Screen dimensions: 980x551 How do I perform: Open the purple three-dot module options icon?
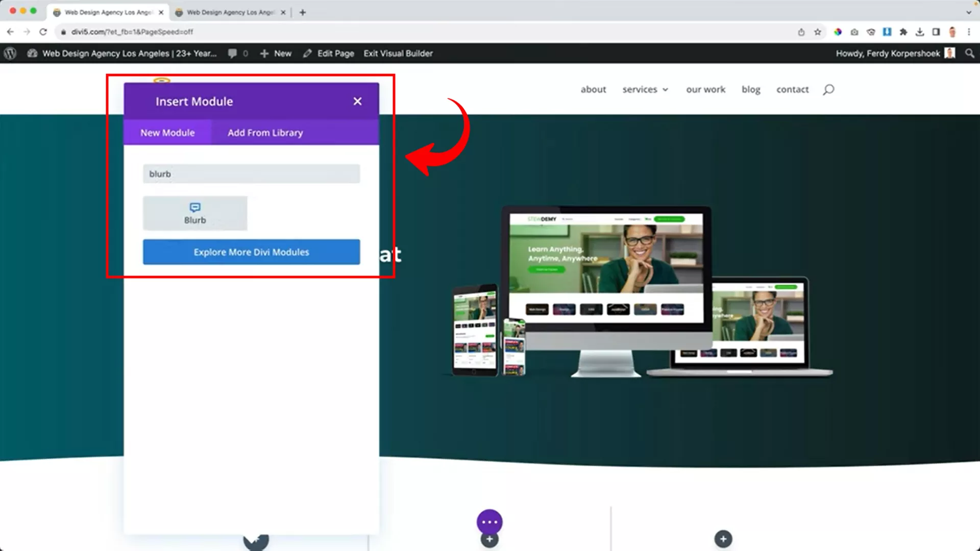pos(489,521)
